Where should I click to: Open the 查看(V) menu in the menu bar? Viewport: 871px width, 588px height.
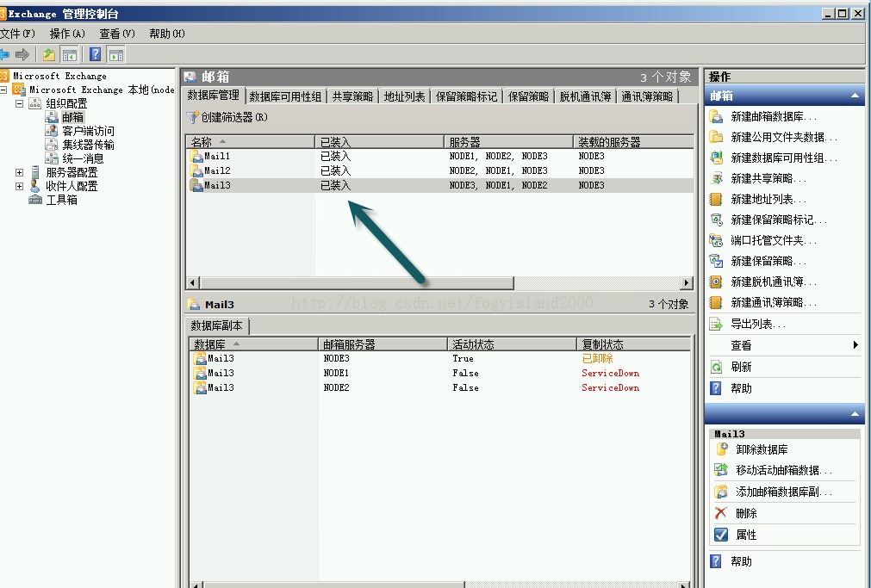tap(117, 34)
